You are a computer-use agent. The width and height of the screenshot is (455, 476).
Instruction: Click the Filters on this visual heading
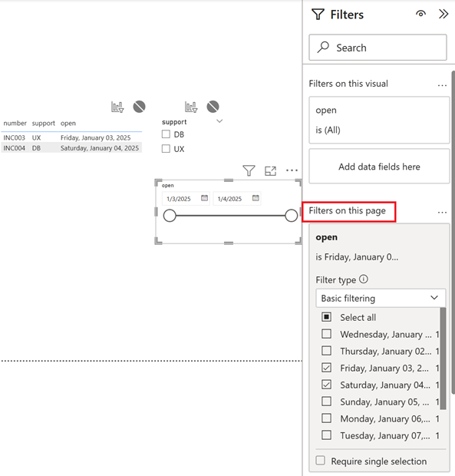(x=348, y=84)
